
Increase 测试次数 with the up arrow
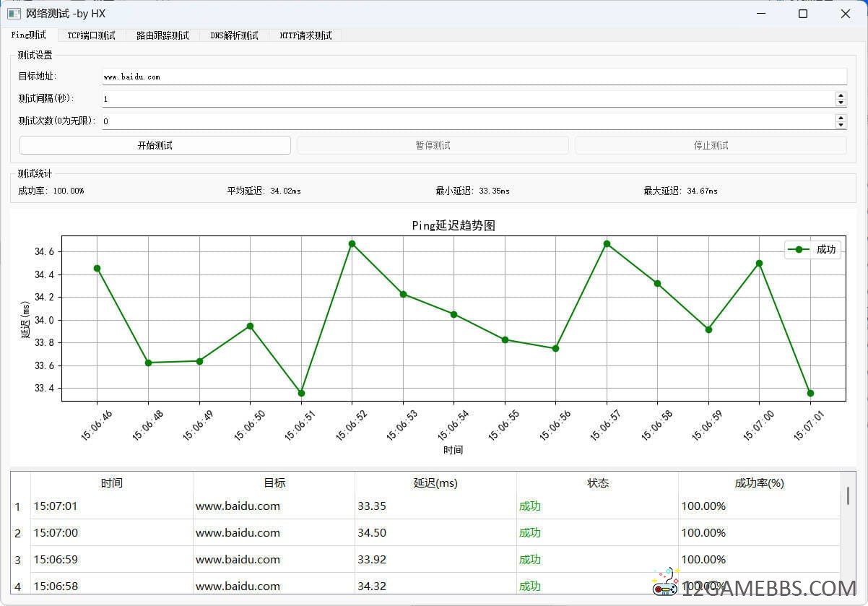pos(841,118)
